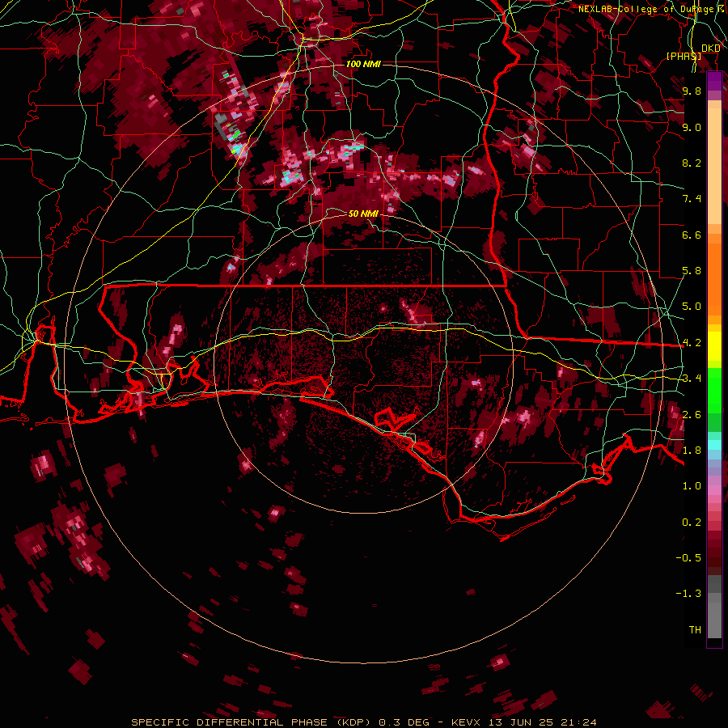This screenshot has height=728, width=728.
Task: Click the 5.0 legend value
Action: coord(692,307)
